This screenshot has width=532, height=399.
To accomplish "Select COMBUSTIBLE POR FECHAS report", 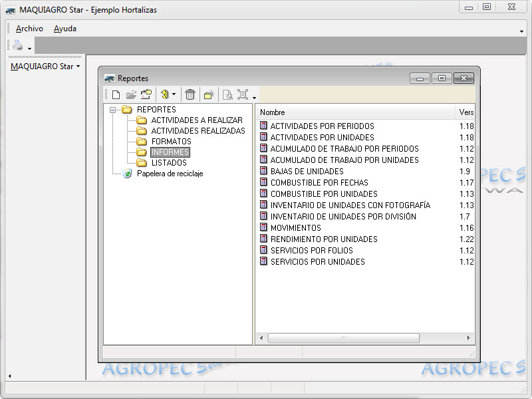I will click(x=319, y=182).
